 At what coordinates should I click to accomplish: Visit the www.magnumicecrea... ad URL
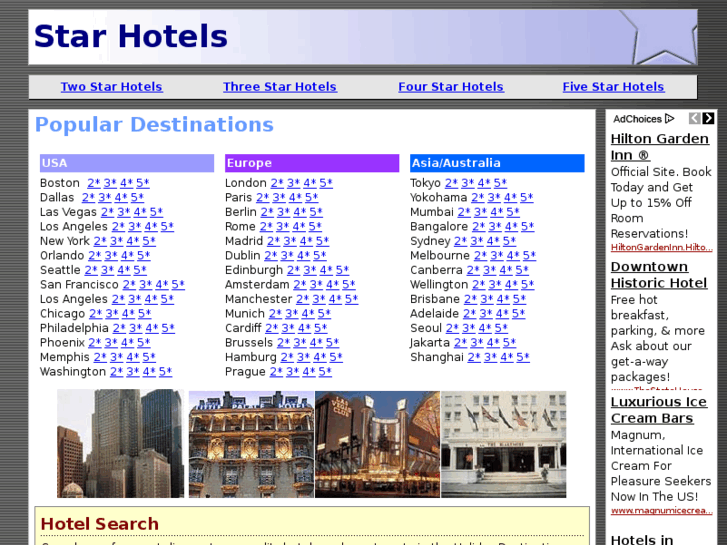pyautogui.click(x=661, y=511)
